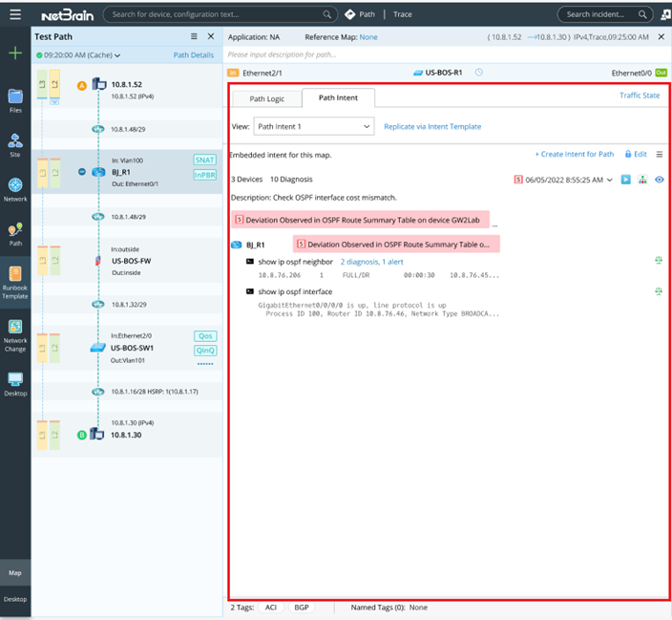Click the device search magnifier icon
Image resolution: width=672 pixels, height=620 pixels.
327,14
